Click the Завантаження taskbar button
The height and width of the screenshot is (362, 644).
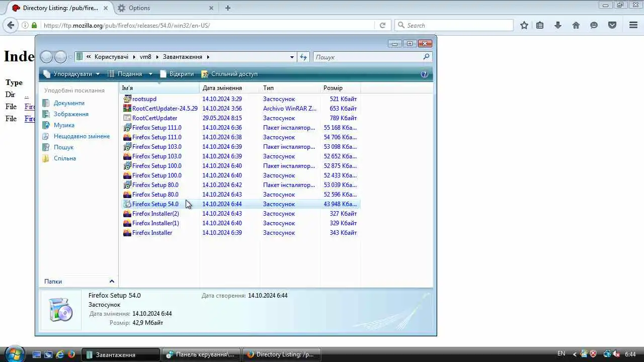point(120,354)
